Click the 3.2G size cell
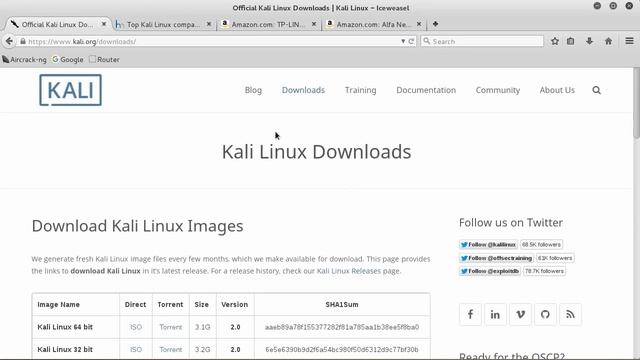Screen dimensions: 640x360 point(202,349)
